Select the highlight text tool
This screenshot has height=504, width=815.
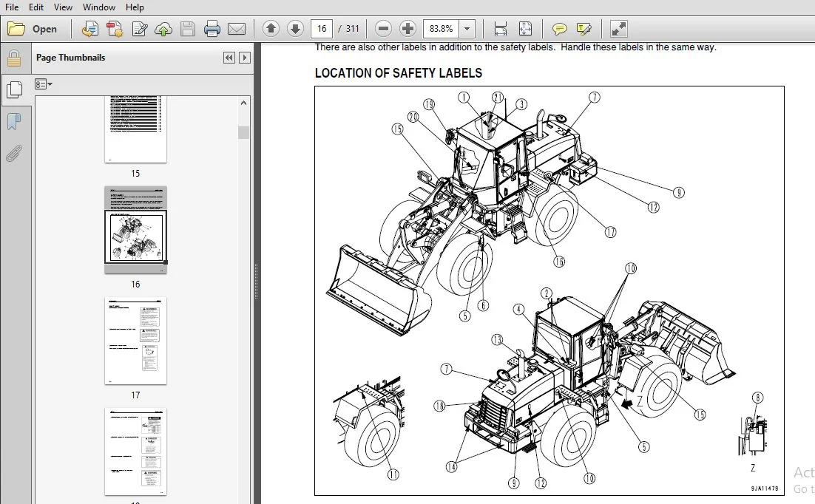pos(584,29)
